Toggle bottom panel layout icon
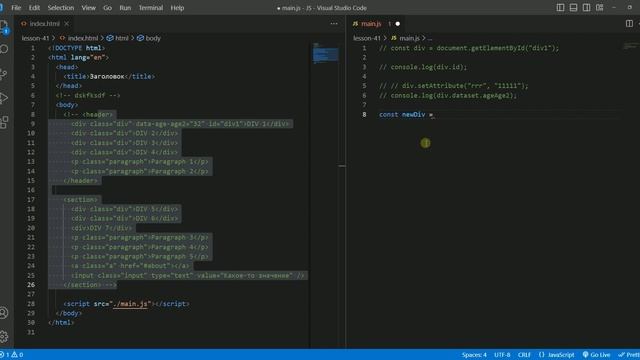Screen dimensions: 640x360 [x=573, y=8]
